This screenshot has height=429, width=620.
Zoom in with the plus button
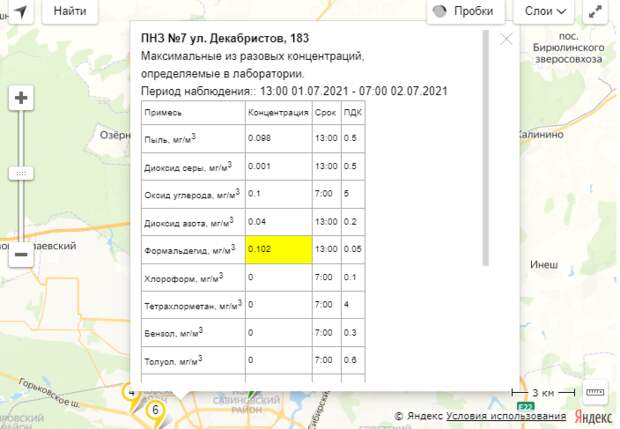22,98
